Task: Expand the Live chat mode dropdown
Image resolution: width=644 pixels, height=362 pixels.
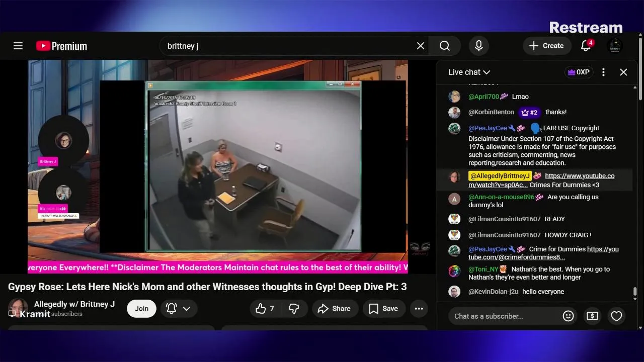Action: click(x=469, y=72)
